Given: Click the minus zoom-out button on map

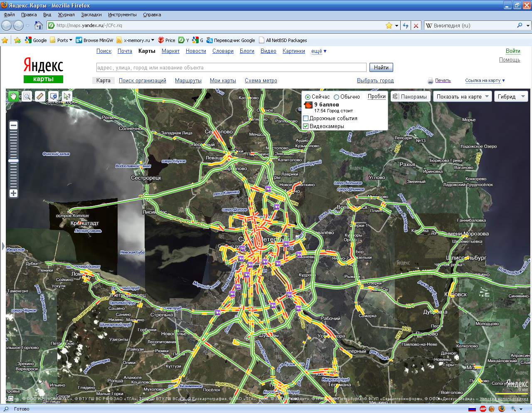Looking at the screenshot, I should tap(14, 125).
